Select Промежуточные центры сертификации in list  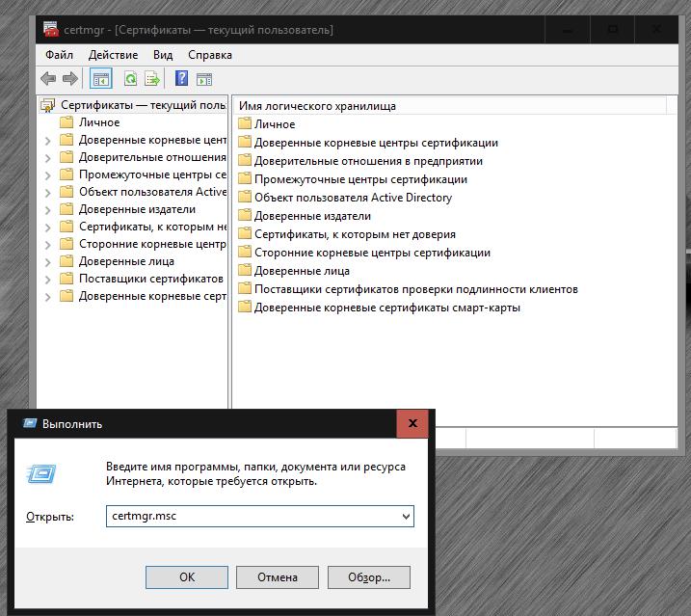point(360,179)
